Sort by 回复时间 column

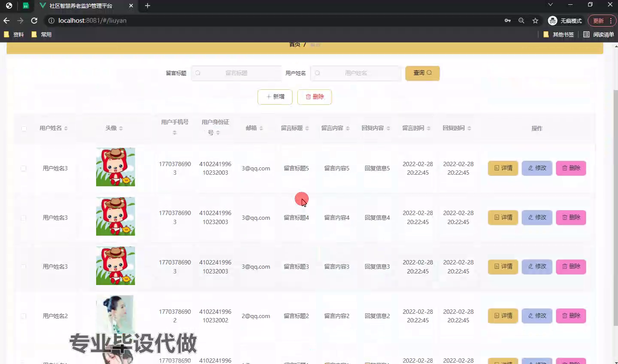[469, 128]
